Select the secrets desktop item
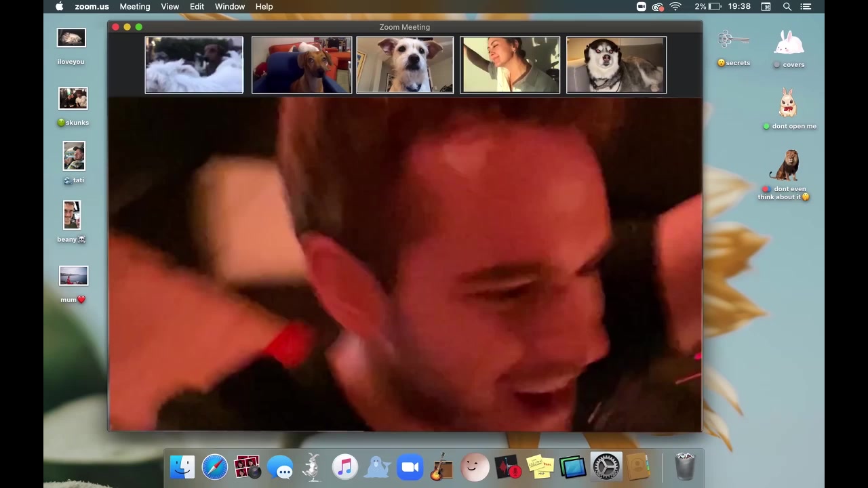The height and width of the screenshot is (488, 868). click(734, 48)
